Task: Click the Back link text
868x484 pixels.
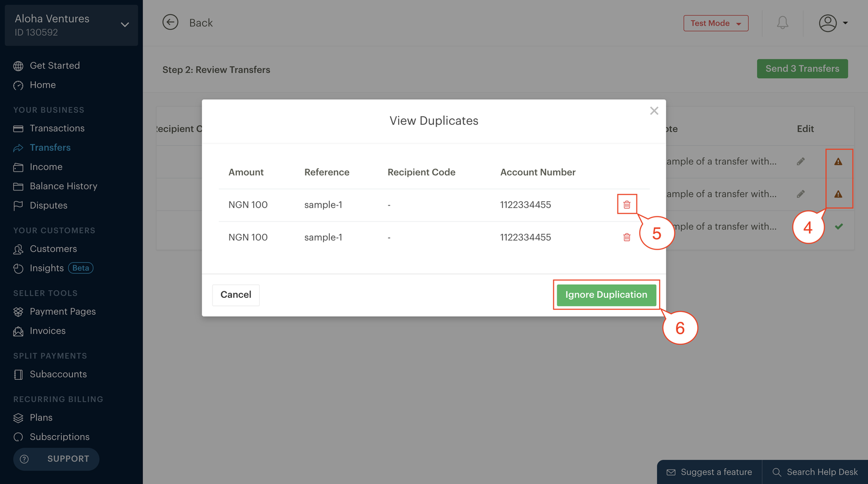Action: 201,23
